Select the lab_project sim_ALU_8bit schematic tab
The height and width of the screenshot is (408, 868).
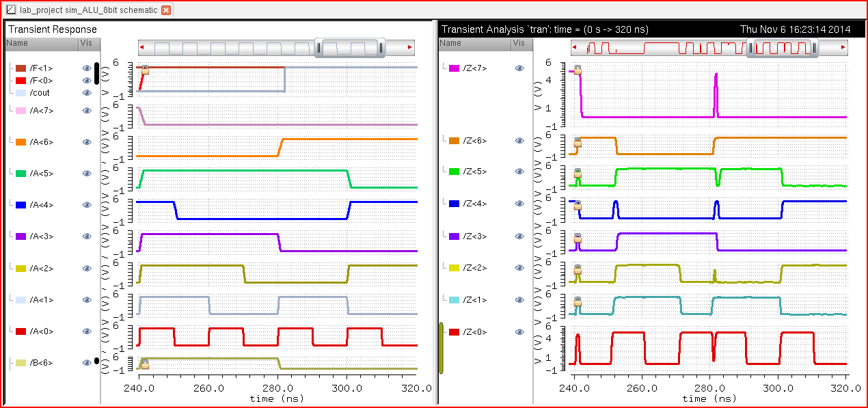click(x=83, y=10)
